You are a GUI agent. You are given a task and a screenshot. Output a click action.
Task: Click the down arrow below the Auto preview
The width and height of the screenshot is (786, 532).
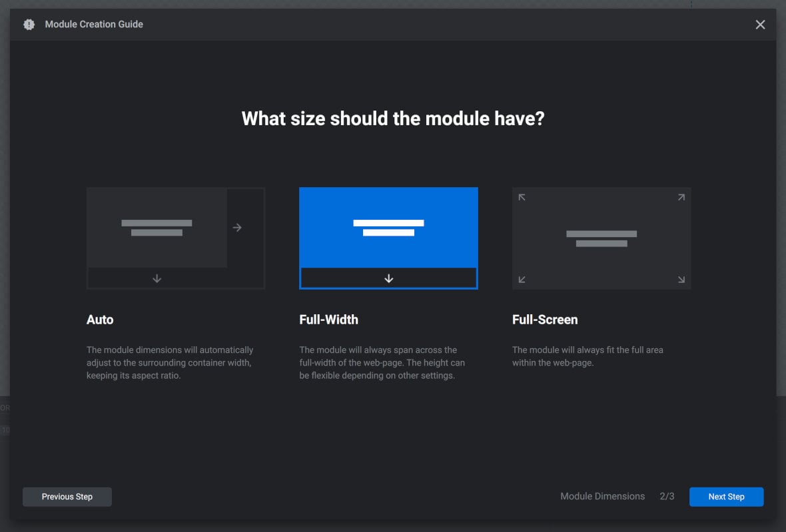(x=157, y=278)
